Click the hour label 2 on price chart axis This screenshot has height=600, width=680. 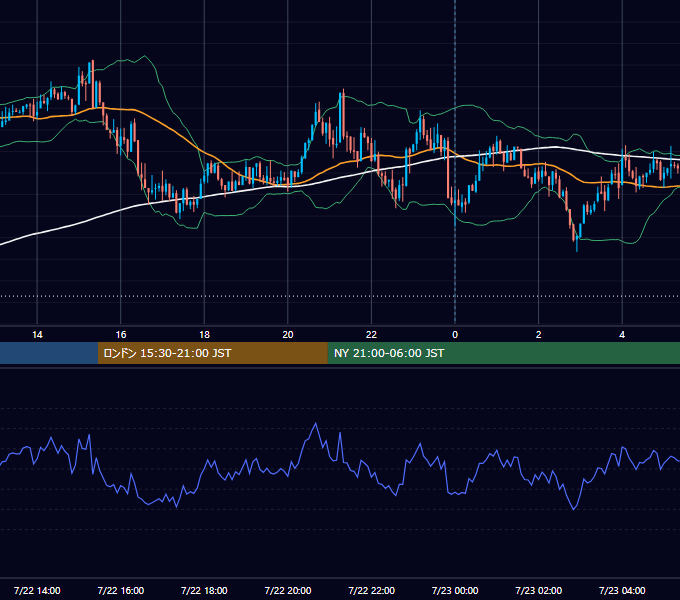539,335
